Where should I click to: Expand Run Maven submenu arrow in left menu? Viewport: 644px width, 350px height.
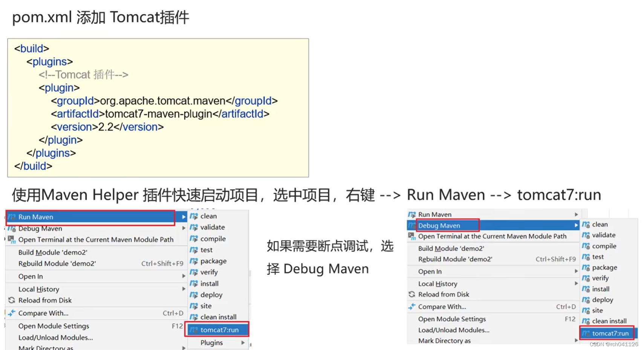[184, 217]
